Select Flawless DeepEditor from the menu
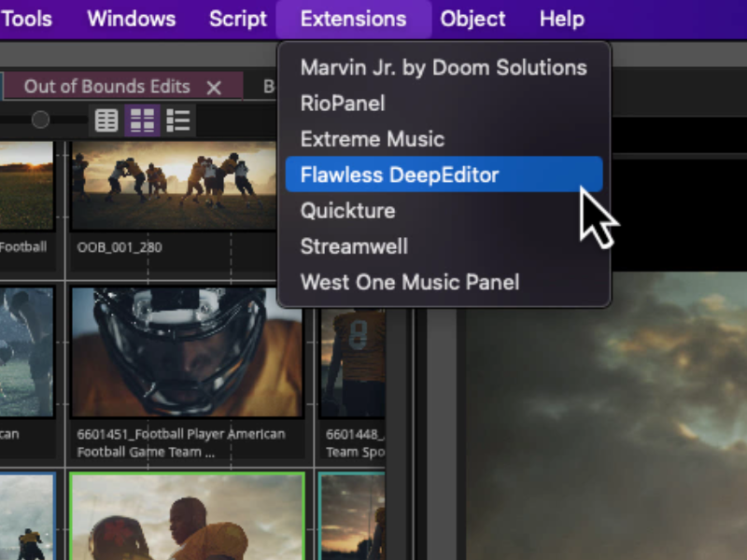The height and width of the screenshot is (560, 747). point(444,175)
